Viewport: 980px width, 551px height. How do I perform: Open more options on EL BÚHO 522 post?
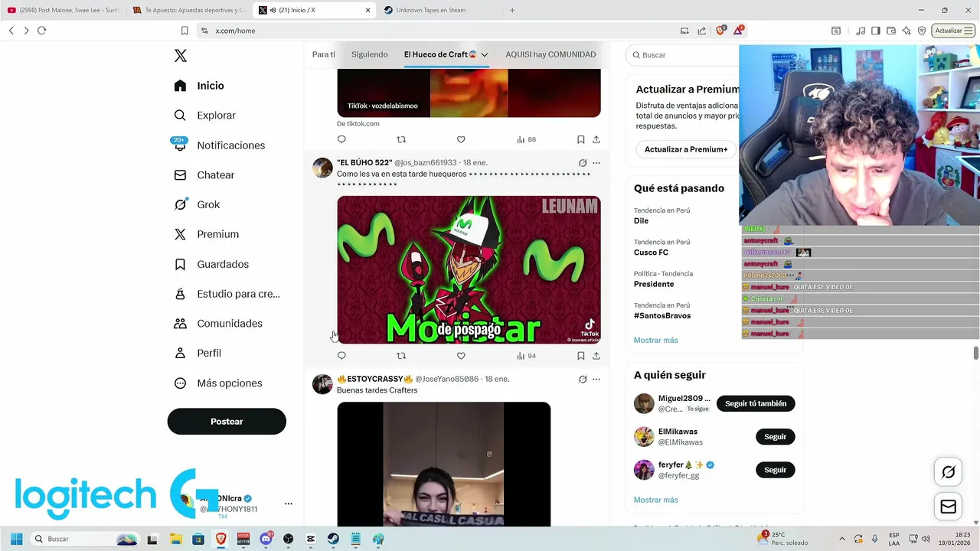pyautogui.click(x=596, y=163)
